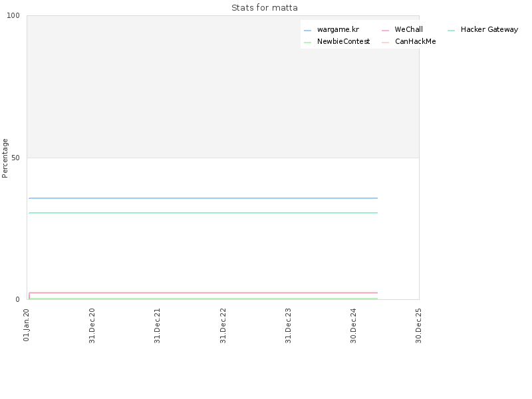This screenshot has height=399, width=532.
Task: Click the CanHackMe legend color marker
Action: click(x=385, y=43)
